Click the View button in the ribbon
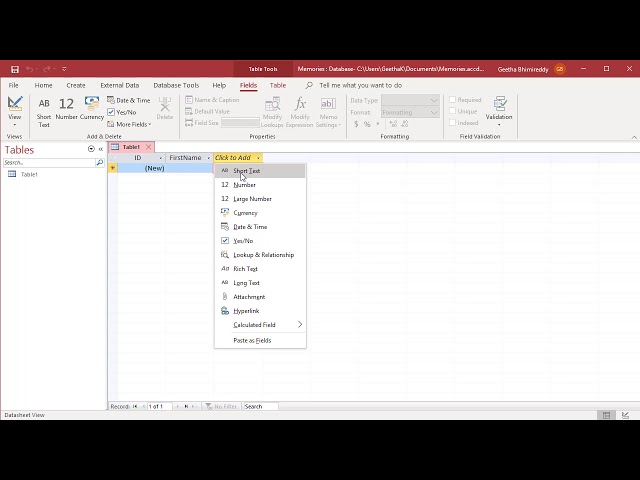Image resolution: width=640 pixels, height=480 pixels. [15, 111]
